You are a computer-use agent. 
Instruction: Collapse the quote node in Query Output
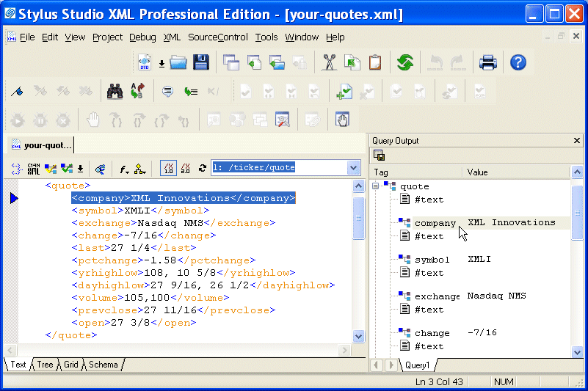(x=377, y=186)
